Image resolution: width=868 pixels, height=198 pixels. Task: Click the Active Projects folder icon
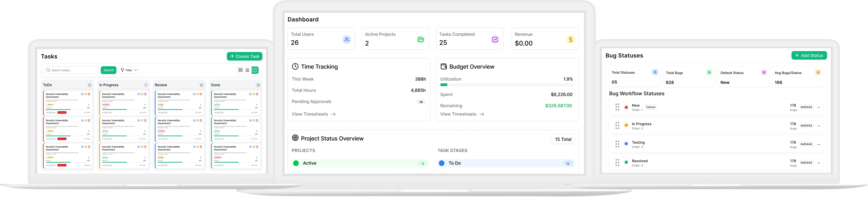[421, 39]
